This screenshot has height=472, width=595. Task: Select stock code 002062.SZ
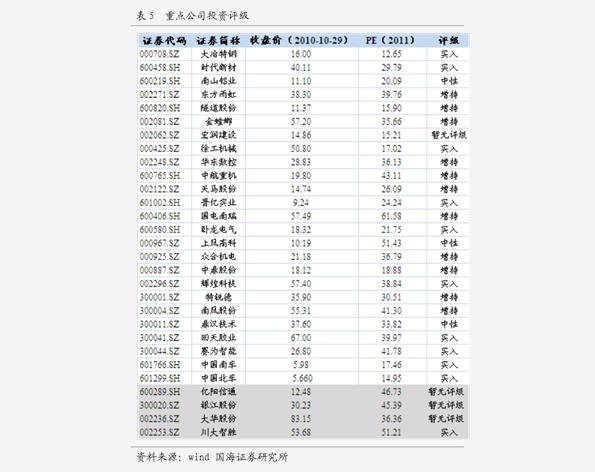pos(159,135)
